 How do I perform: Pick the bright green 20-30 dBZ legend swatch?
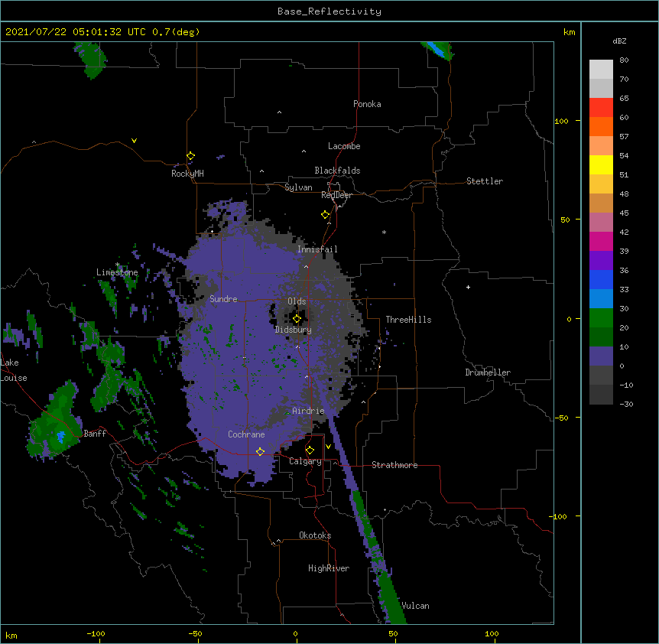(x=601, y=318)
